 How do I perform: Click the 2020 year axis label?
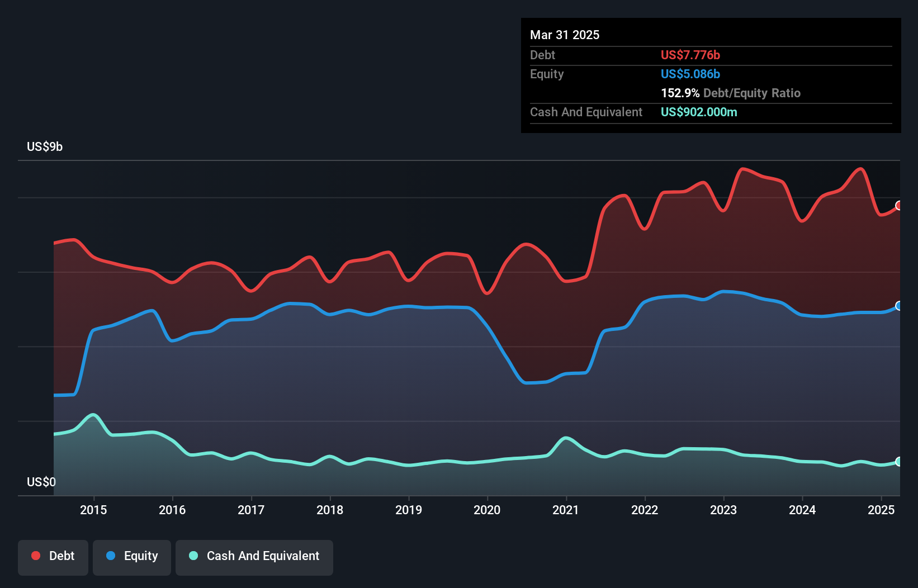click(488, 510)
